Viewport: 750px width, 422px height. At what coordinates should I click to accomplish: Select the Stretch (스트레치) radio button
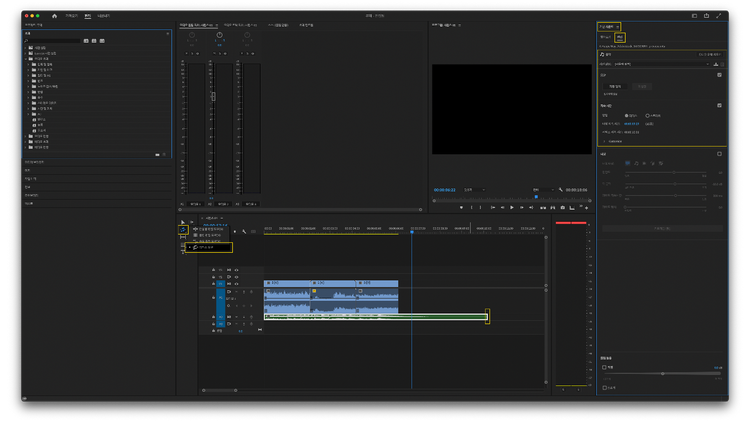tap(648, 115)
